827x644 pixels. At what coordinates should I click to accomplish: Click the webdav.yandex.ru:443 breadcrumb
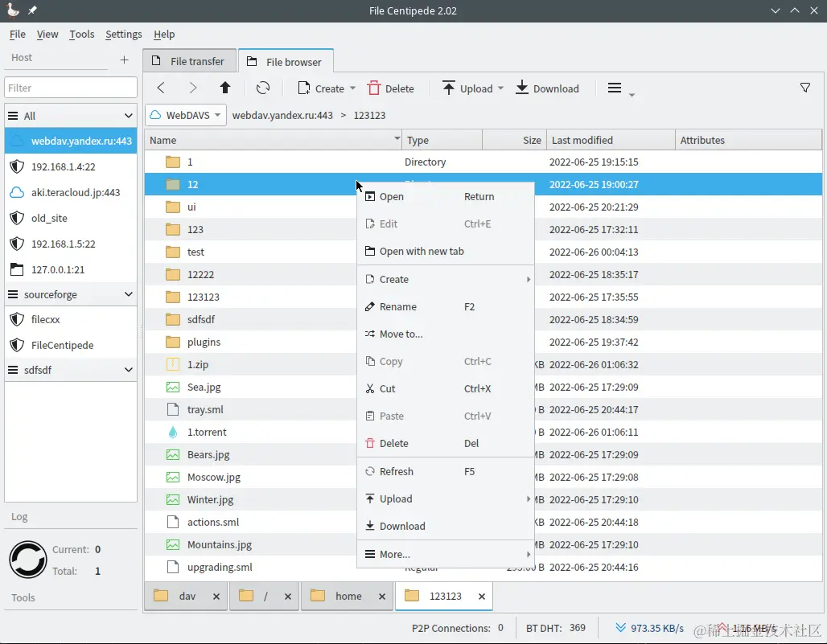pyautogui.click(x=282, y=116)
